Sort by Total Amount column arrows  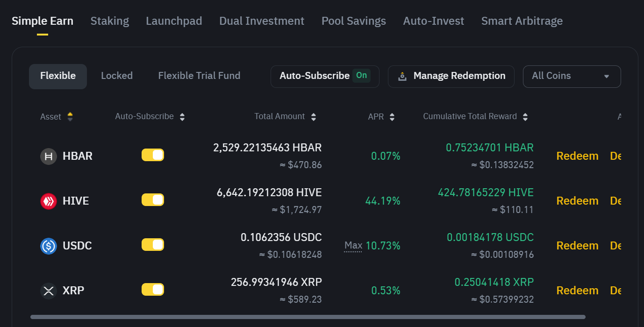click(314, 117)
